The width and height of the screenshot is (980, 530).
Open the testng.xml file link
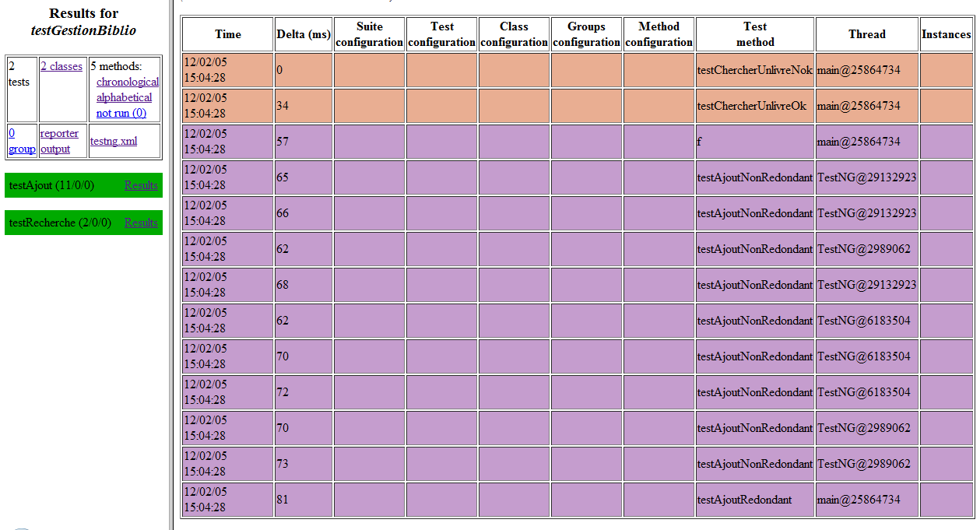pyautogui.click(x=114, y=141)
